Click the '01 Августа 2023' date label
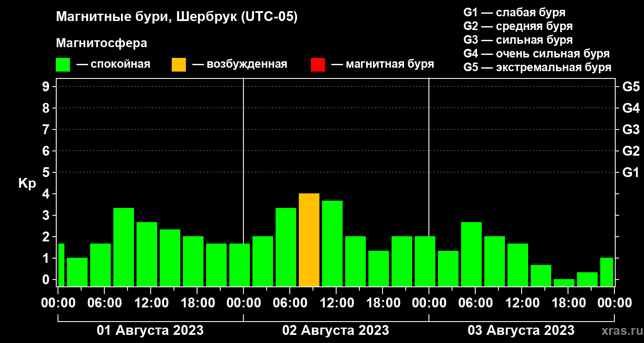The height and width of the screenshot is (343, 644). pos(150,331)
